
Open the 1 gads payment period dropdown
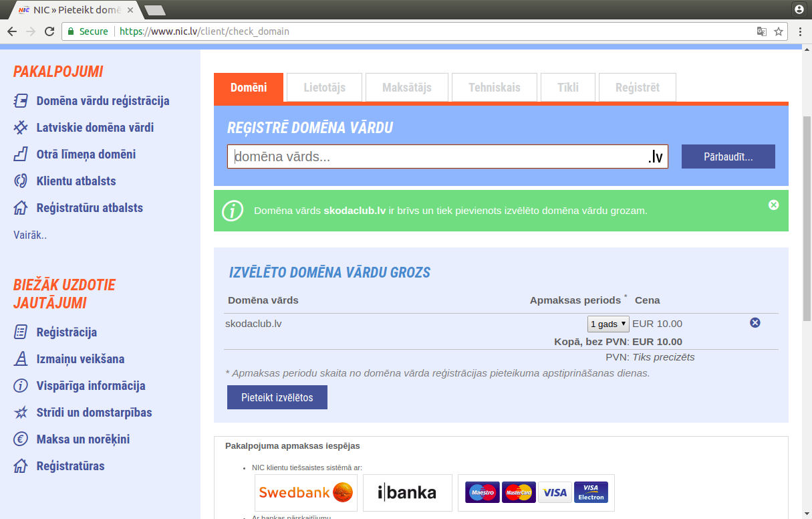(608, 324)
